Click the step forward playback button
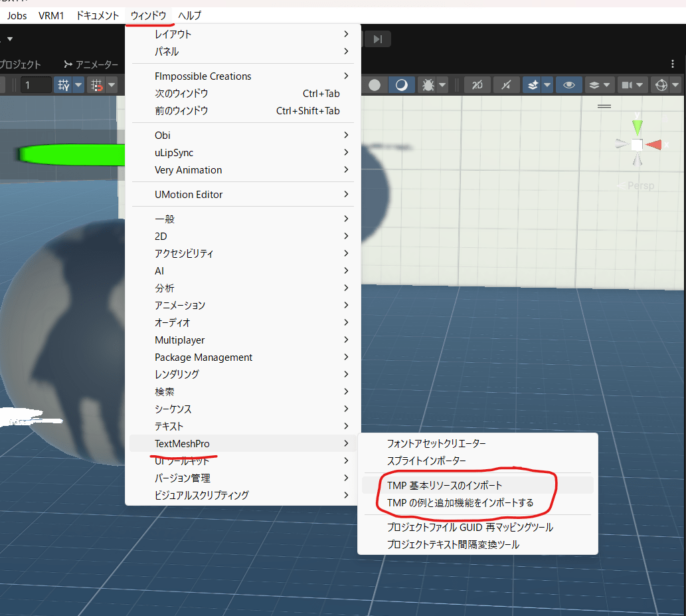Image resolution: width=686 pixels, height=616 pixels. click(x=377, y=39)
